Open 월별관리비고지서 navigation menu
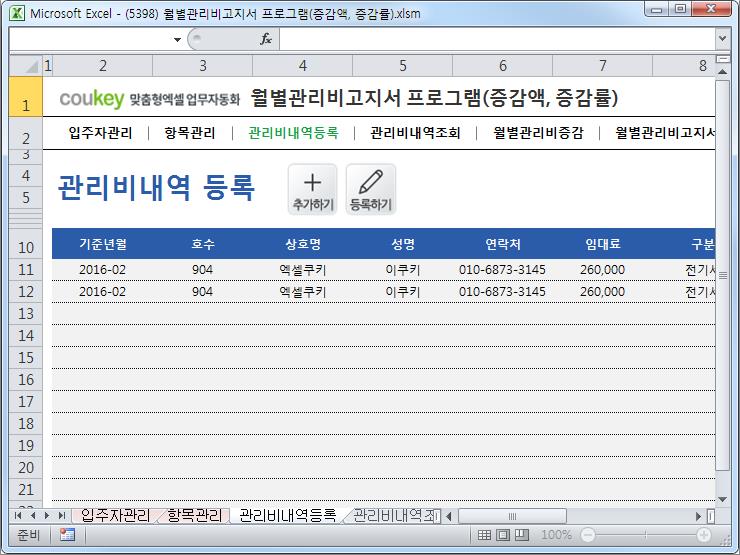This screenshot has width=740, height=555. 665,133
